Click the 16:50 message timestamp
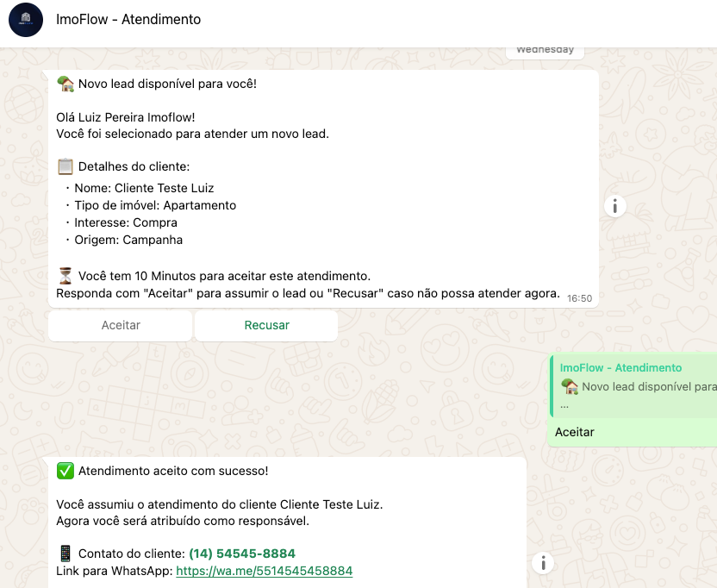717x588 pixels. click(579, 298)
